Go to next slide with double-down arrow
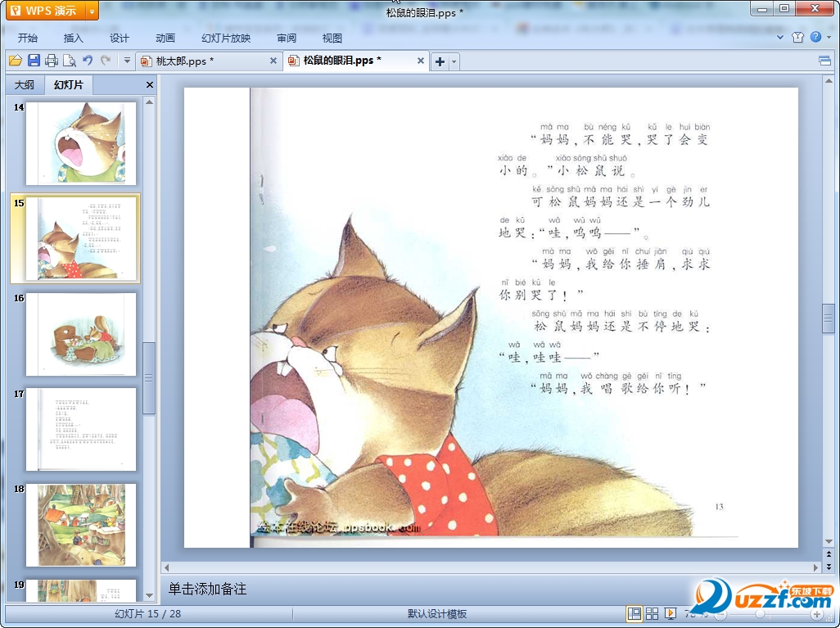 (829, 566)
